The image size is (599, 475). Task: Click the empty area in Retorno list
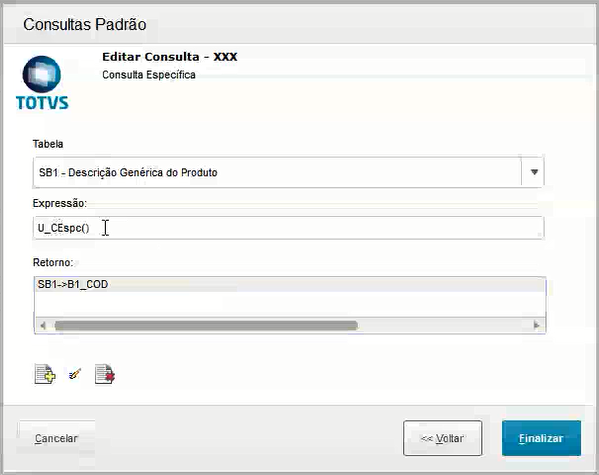[x=290, y=305]
